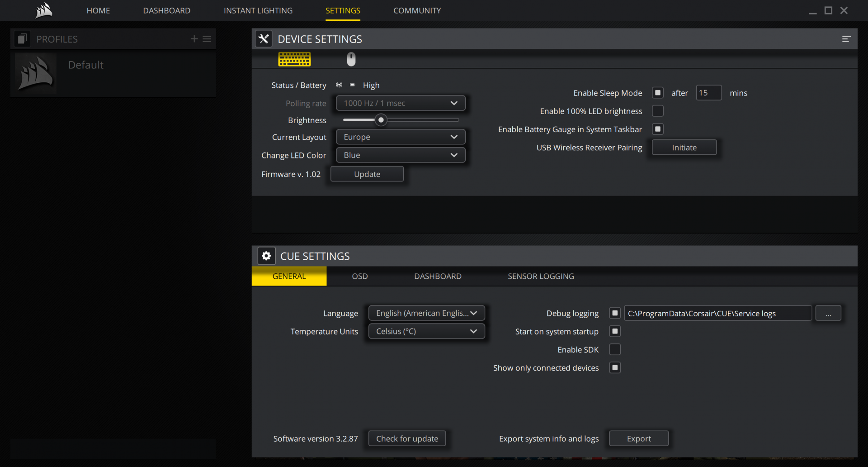This screenshot has height=467, width=868.
Task: Select the mouse device icon
Action: [351, 59]
